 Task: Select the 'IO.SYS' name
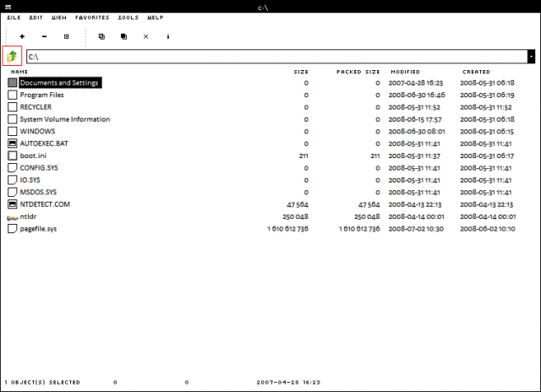(30, 180)
